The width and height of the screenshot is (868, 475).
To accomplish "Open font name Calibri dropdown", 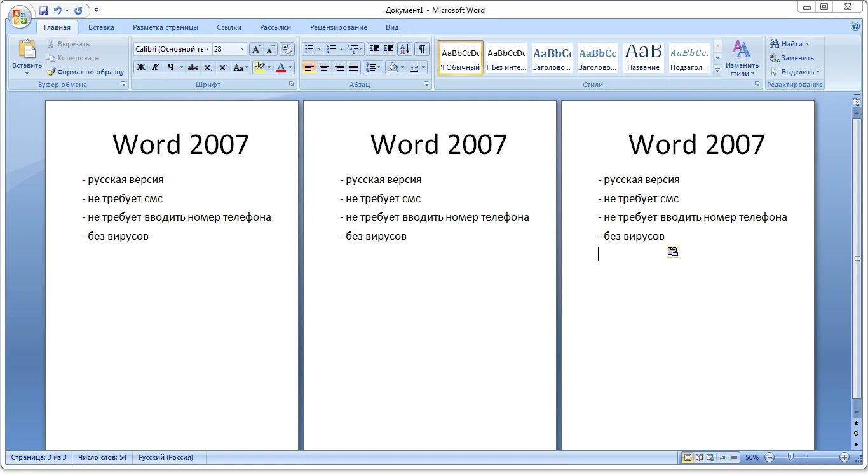I will (207, 49).
